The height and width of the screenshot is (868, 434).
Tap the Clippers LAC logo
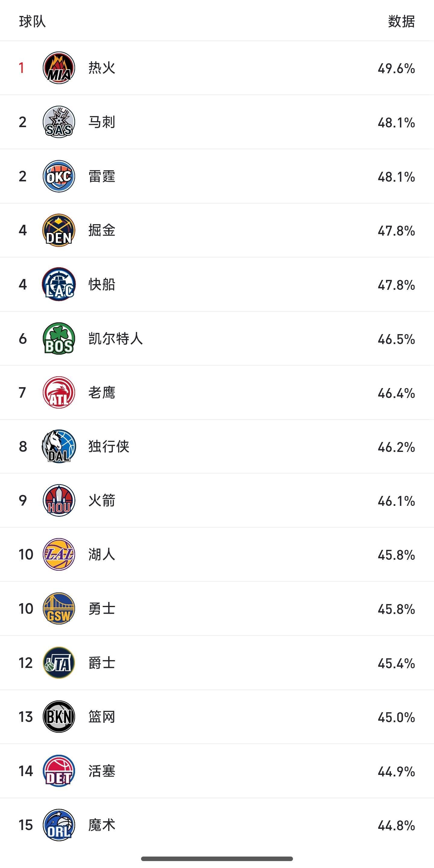[x=59, y=284]
